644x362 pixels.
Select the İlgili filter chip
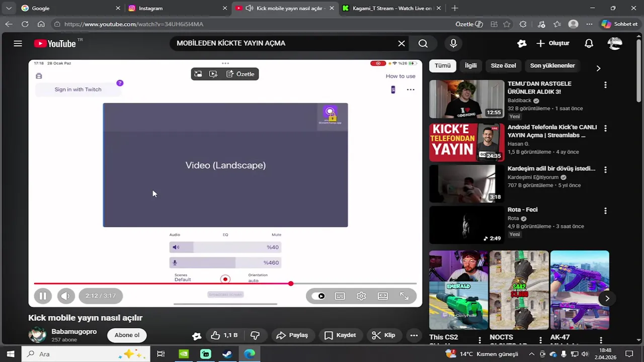[x=470, y=65]
